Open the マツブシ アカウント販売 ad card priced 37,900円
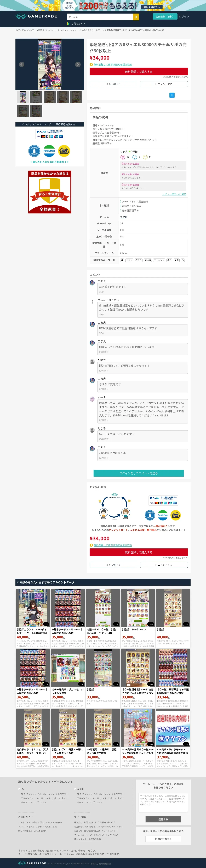The height and width of the screenshot is (868, 206). 173,738
